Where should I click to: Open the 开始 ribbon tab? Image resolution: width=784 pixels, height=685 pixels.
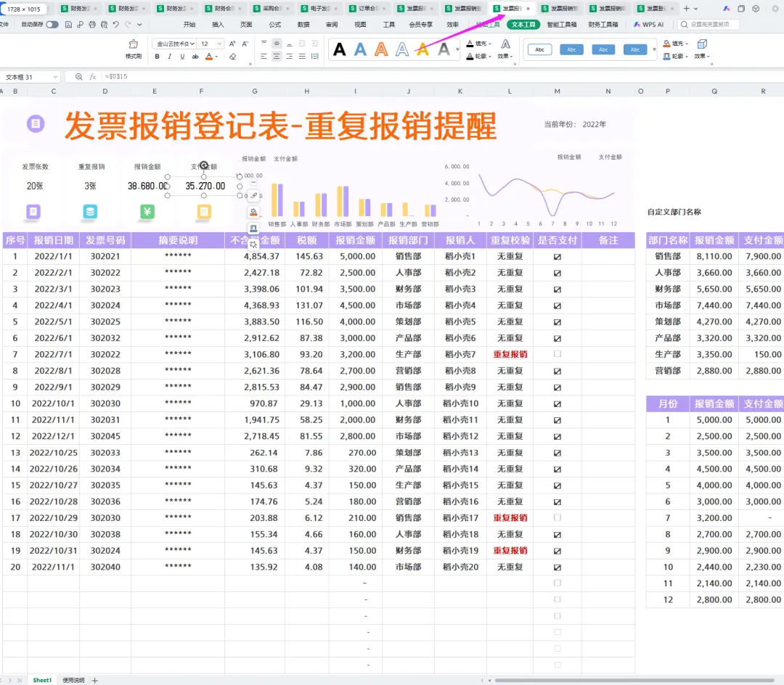pos(189,24)
